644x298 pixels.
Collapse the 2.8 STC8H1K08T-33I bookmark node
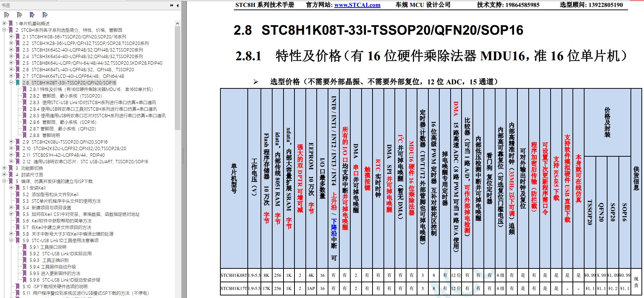[x=11, y=83]
